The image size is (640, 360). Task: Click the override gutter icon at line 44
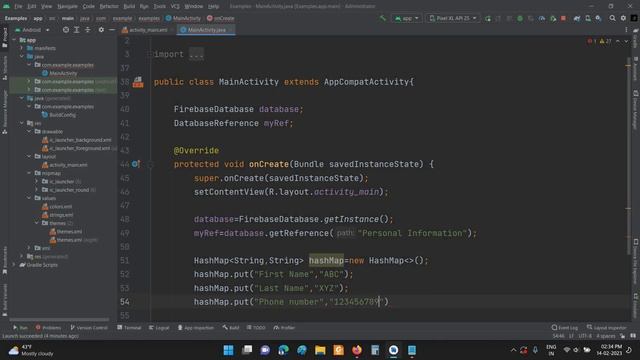(x=136, y=164)
